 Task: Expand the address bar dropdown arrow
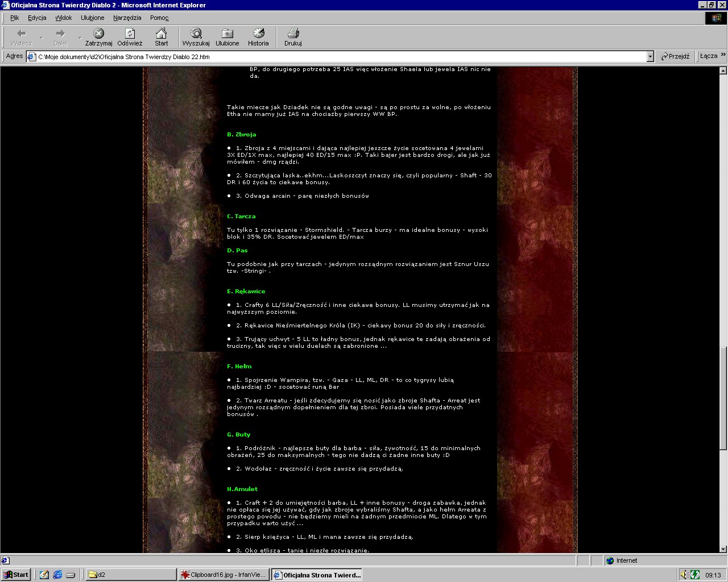650,56
